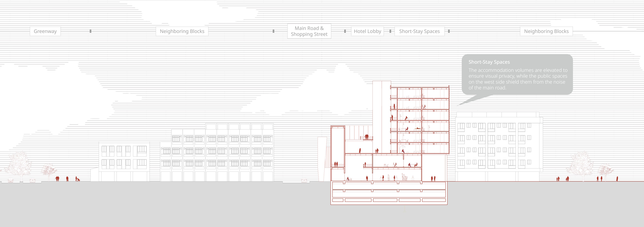Click the marker right of Short-Stay Spaces label

click(449, 31)
